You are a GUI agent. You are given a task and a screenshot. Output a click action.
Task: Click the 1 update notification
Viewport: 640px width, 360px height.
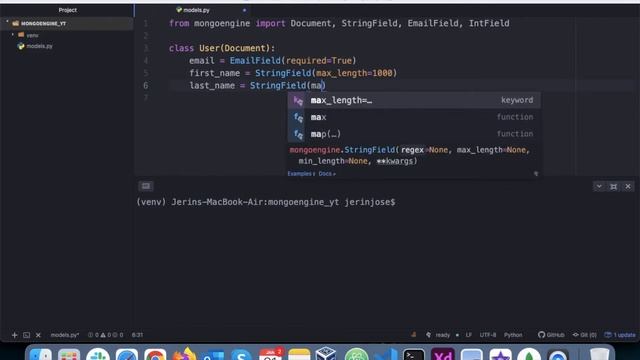pyautogui.click(x=620, y=335)
